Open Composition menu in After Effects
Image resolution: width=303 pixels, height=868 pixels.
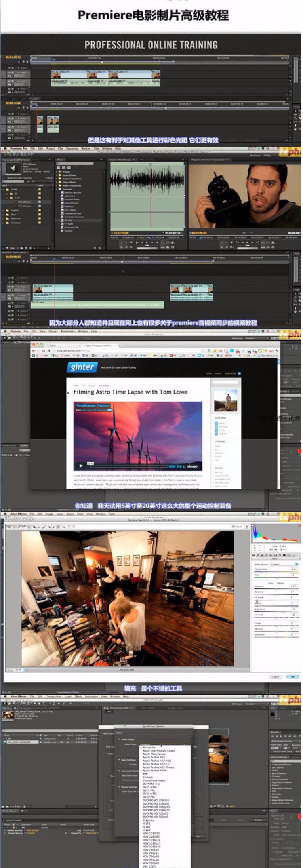click(x=53, y=697)
